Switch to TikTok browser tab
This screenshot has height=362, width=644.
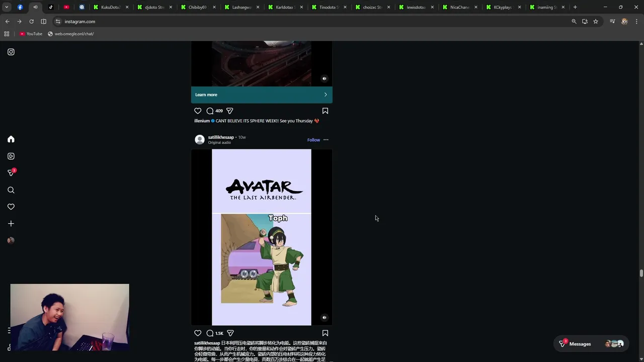(x=51, y=7)
